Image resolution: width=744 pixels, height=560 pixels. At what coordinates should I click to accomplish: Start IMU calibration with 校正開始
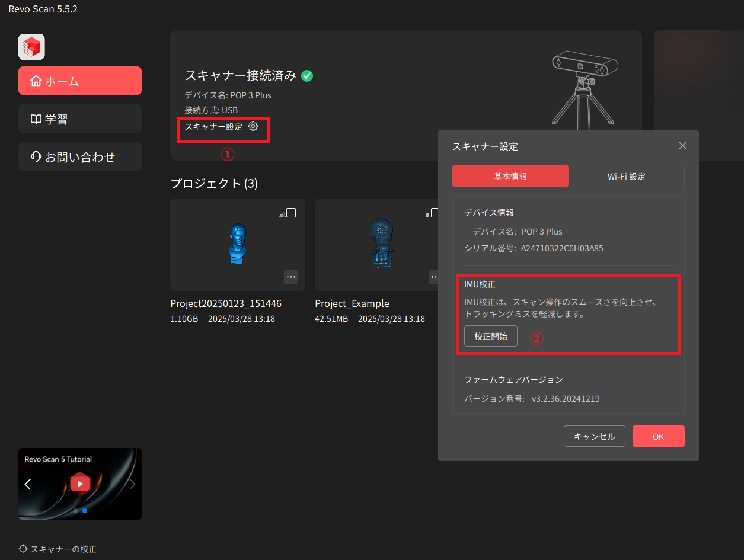click(x=491, y=336)
